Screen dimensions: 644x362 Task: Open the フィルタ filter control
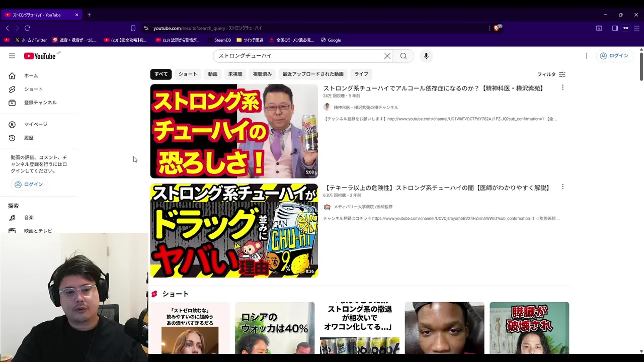551,74
